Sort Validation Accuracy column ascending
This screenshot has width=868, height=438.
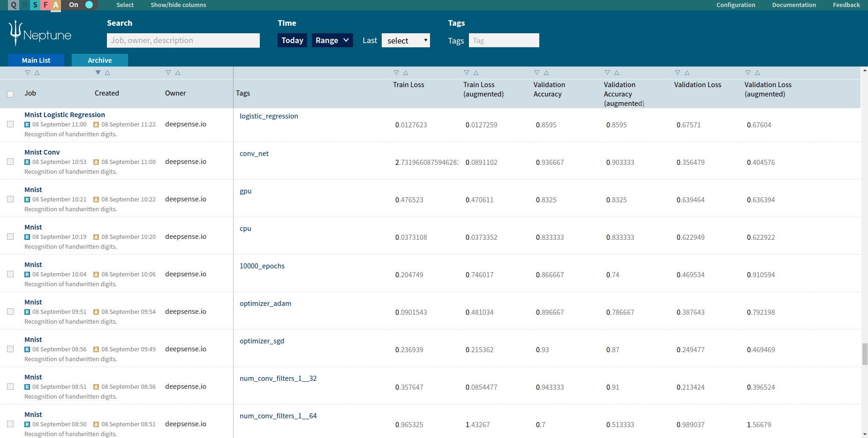(546, 73)
